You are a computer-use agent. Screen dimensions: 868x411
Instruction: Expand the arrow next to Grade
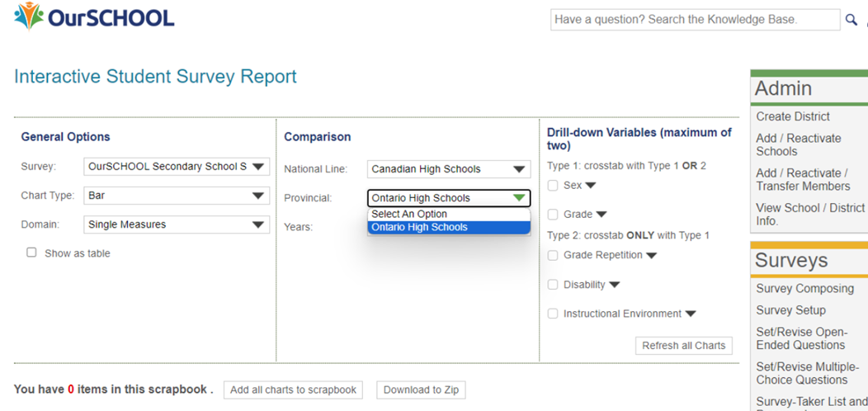pyautogui.click(x=601, y=215)
